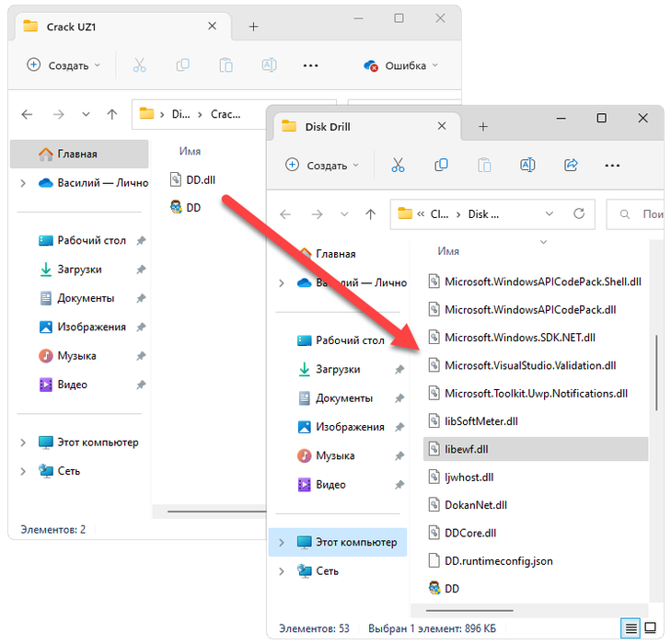Click Copy icon in Disk Drill window toolbar
This screenshot has height=644, width=671.
pyautogui.click(x=441, y=165)
